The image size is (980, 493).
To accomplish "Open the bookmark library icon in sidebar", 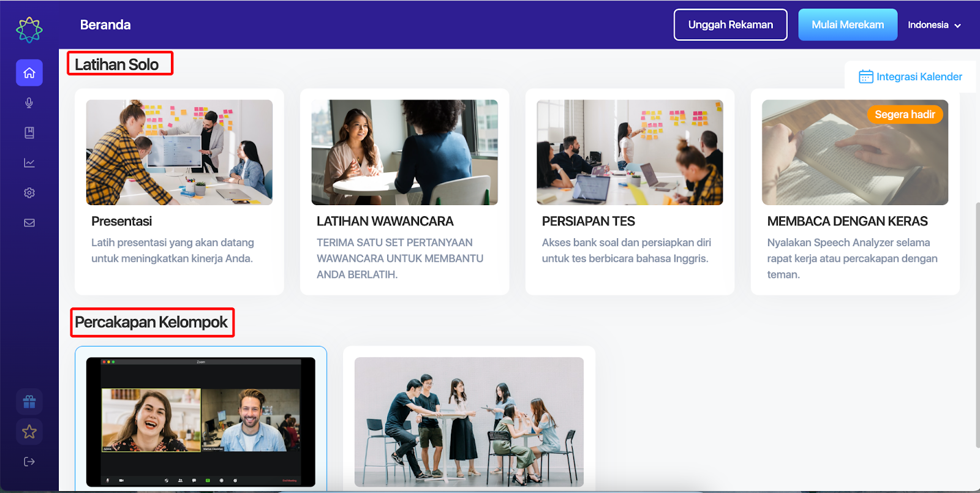I will (x=29, y=133).
